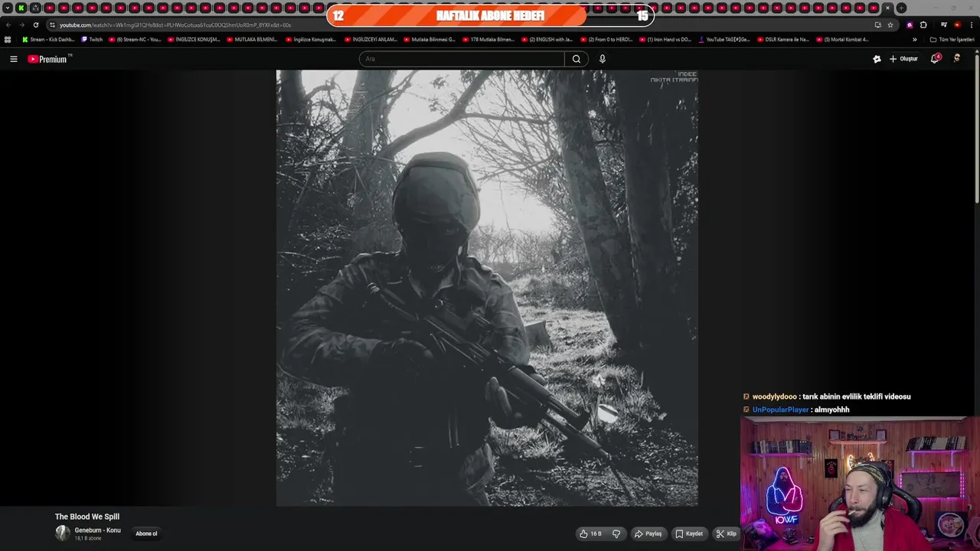
Task: Go back using browser back arrow
Action: pyautogui.click(x=8, y=24)
